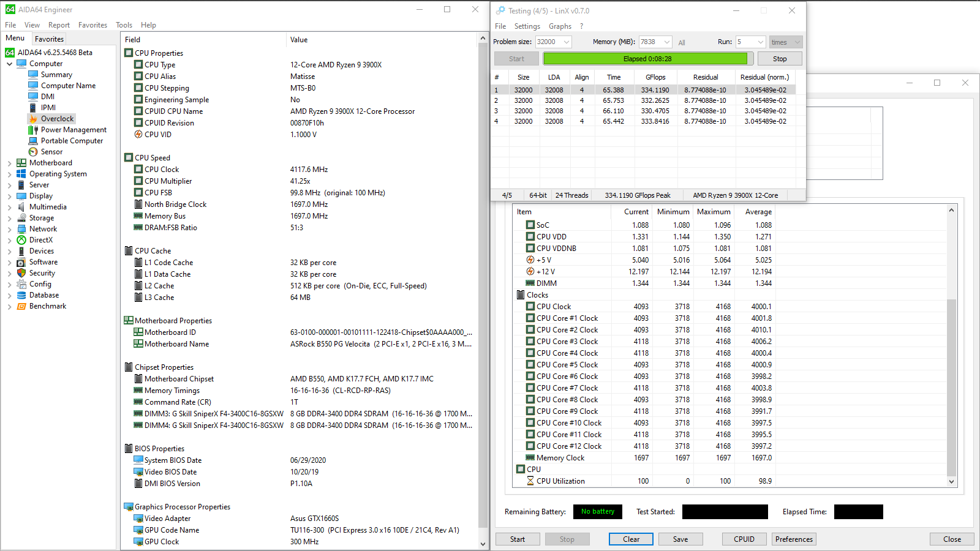Open the Memory (MiB) dropdown in LinX
The height and width of the screenshot is (551, 980).
pyautogui.click(x=667, y=42)
